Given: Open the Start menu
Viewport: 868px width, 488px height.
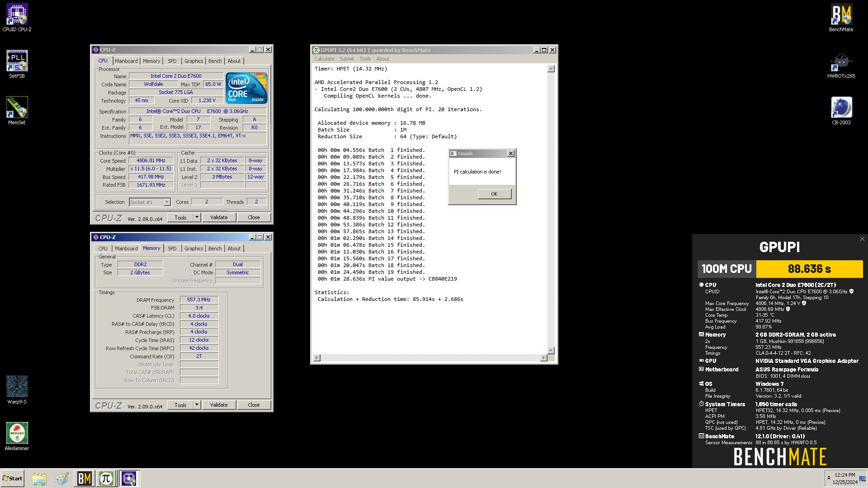Looking at the screenshot, I should [12, 479].
